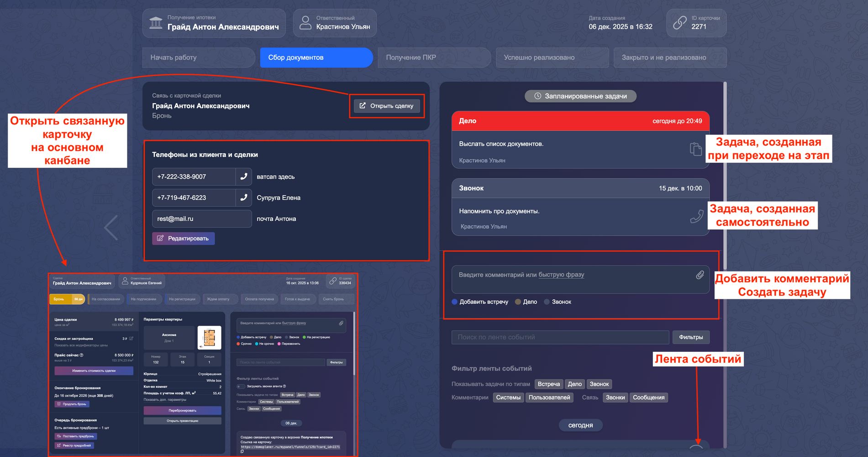Choose the Успешно реализовано stage

552,58
